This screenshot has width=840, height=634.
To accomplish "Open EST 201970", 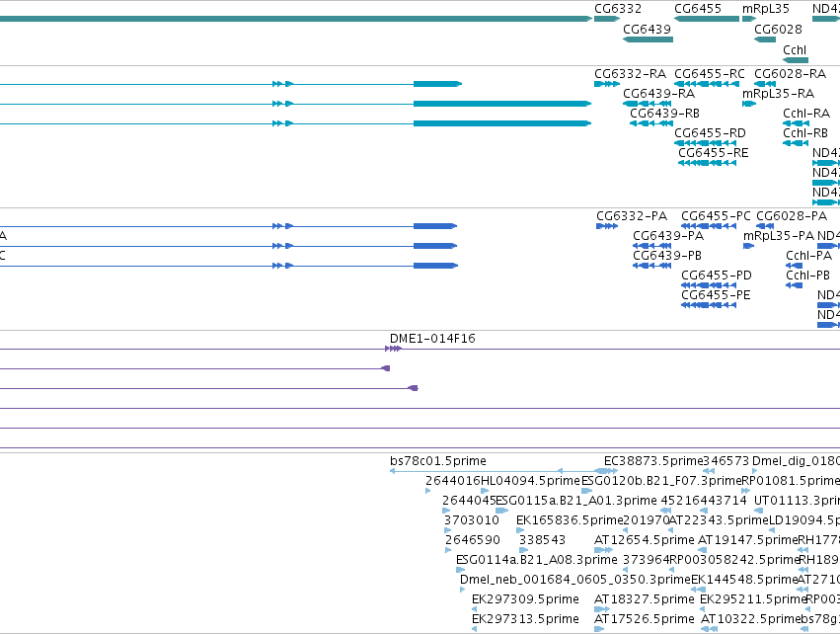I will point(647,520).
